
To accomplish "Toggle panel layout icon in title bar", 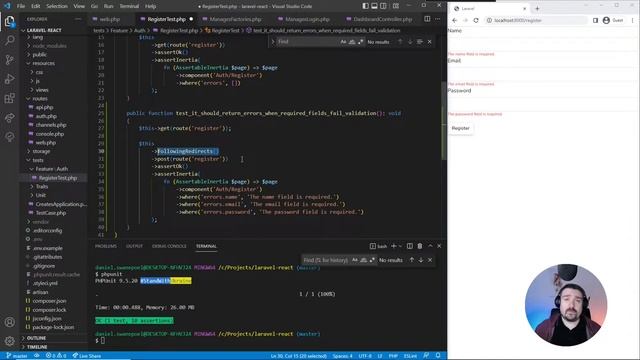I will point(374,6).
